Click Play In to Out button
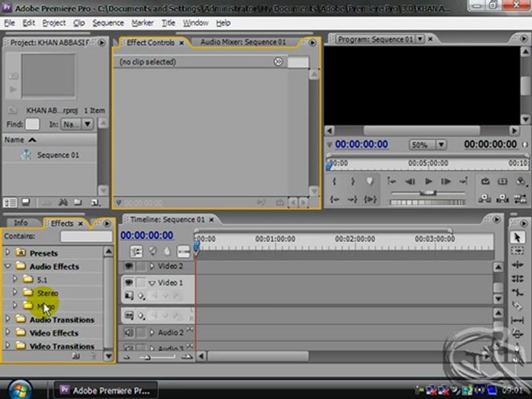 click(370, 199)
